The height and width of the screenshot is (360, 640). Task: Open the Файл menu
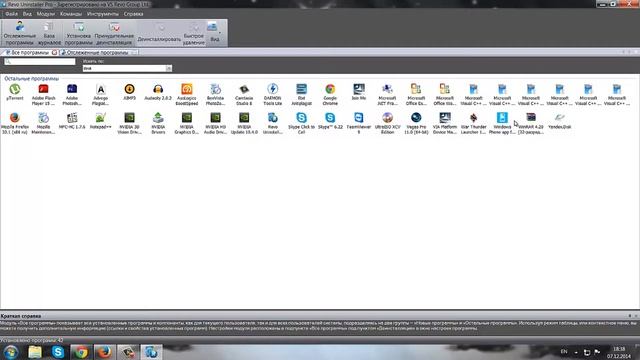click(x=11, y=14)
